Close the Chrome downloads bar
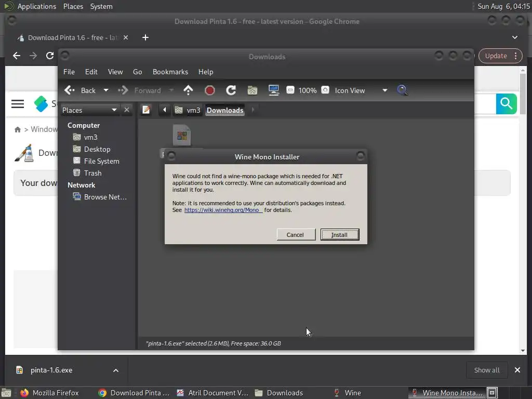The width and height of the screenshot is (532, 399). 517,370
